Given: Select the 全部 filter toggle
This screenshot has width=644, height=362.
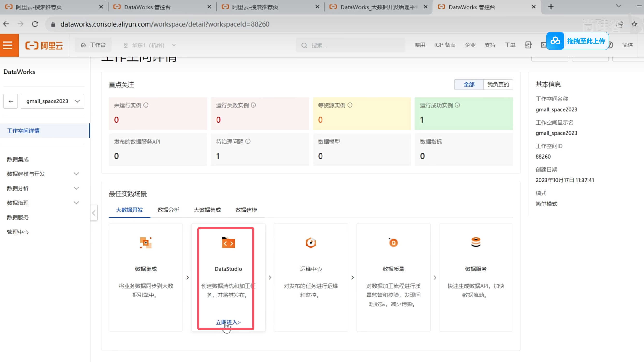Looking at the screenshot, I should pyautogui.click(x=469, y=85).
